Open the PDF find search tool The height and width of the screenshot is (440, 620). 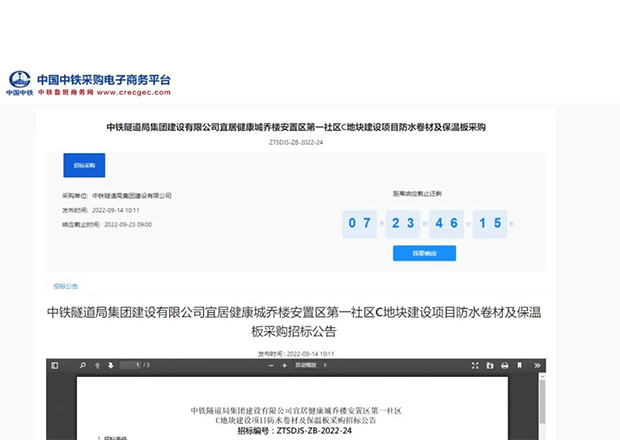coord(83,365)
